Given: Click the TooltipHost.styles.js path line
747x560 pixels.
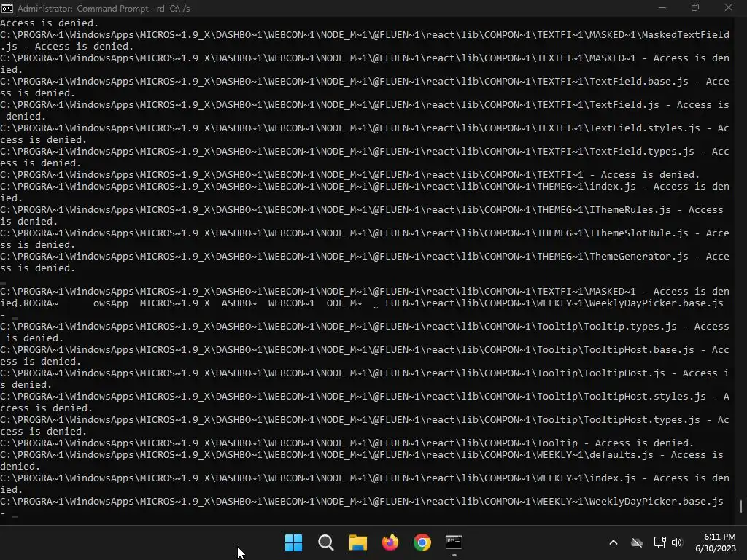Looking at the screenshot, I should [365, 396].
